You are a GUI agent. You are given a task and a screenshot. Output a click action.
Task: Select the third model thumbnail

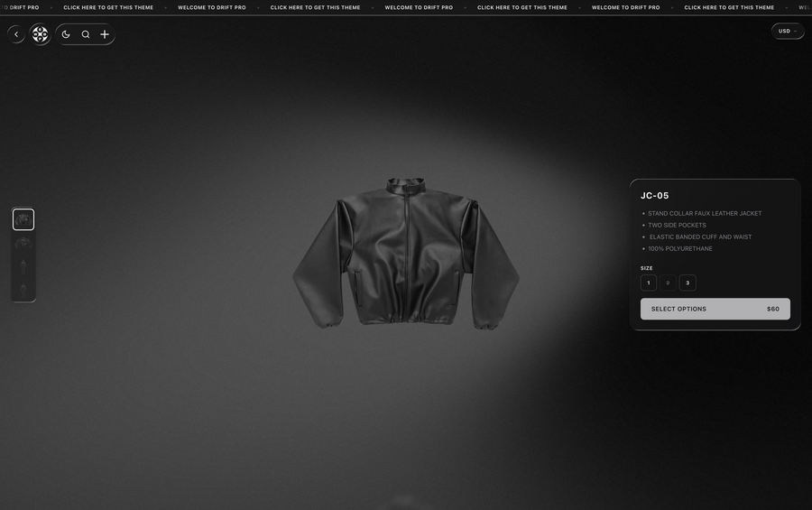click(x=23, y=267)
